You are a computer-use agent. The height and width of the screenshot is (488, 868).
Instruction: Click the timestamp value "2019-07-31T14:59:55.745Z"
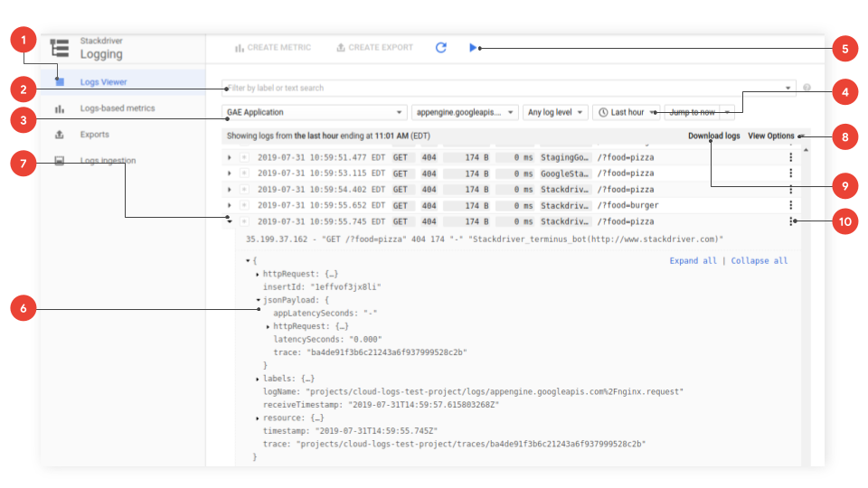coord(376,431)
